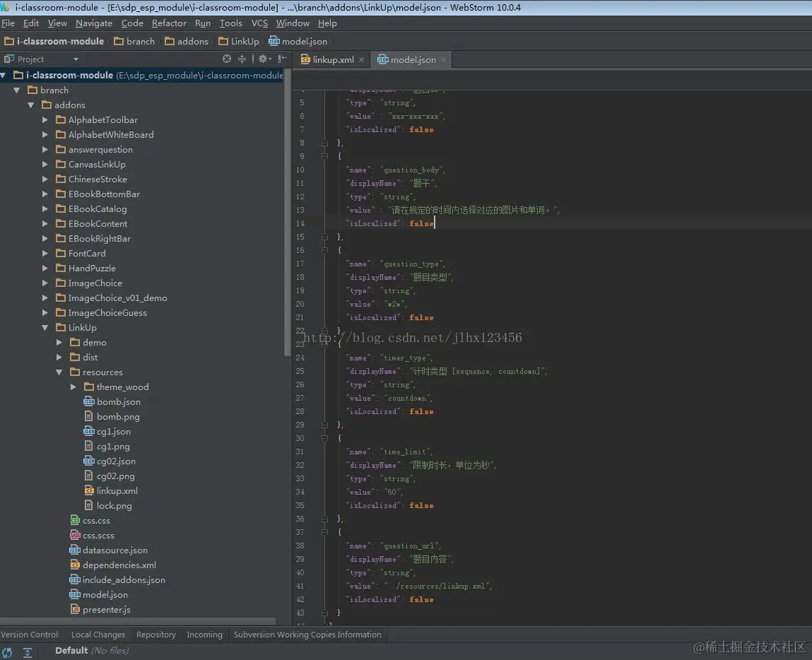Collapse the resources folder
This screenshot has width=812, height=660.
click(x=59, y=372)
